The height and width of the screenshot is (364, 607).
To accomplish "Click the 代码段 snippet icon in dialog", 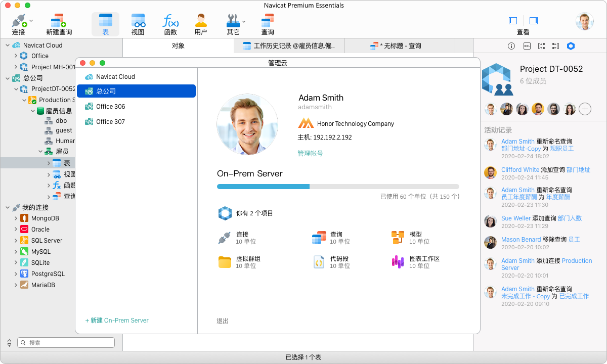I will coord(319,262).
